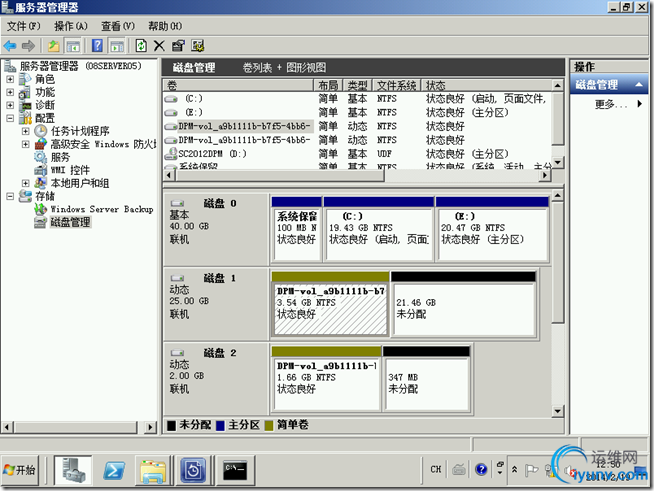
Task: Open the 帮助(H) menu
Action: [165, 26]
